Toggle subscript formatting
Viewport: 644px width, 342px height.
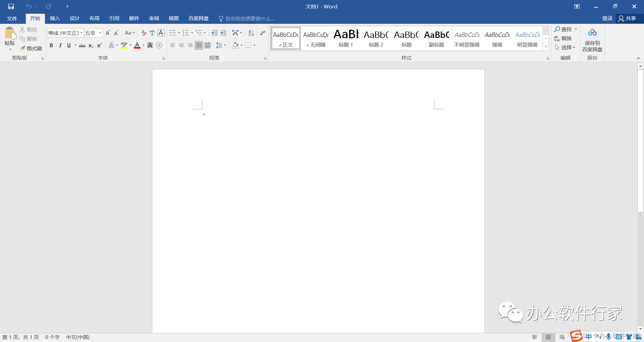(x=91, y=45)
